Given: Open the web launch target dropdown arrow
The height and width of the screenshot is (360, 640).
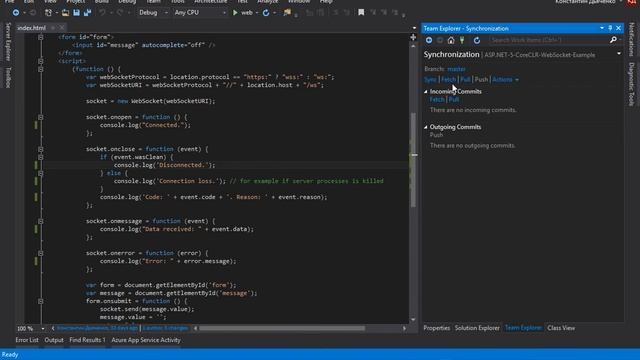Looking at the screenshot, I should coord(257,13).
